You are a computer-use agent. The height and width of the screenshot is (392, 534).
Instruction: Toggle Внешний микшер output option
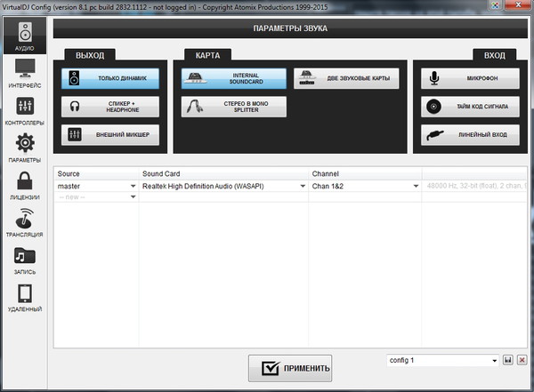[x=110, y=135]
